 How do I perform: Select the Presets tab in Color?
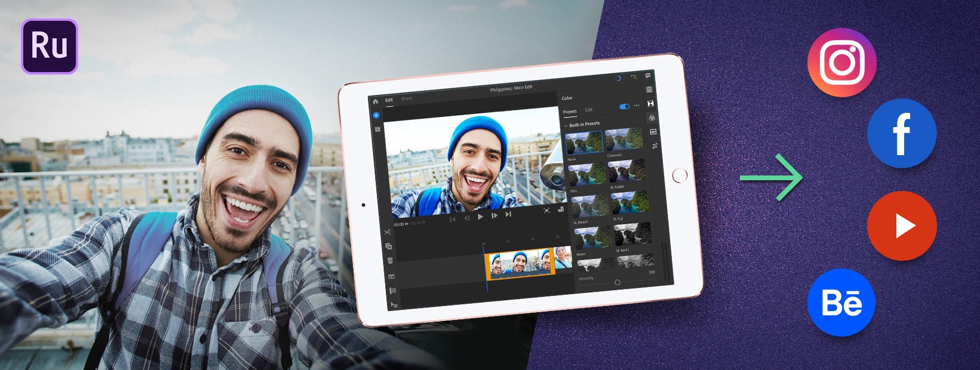(570, 112)
